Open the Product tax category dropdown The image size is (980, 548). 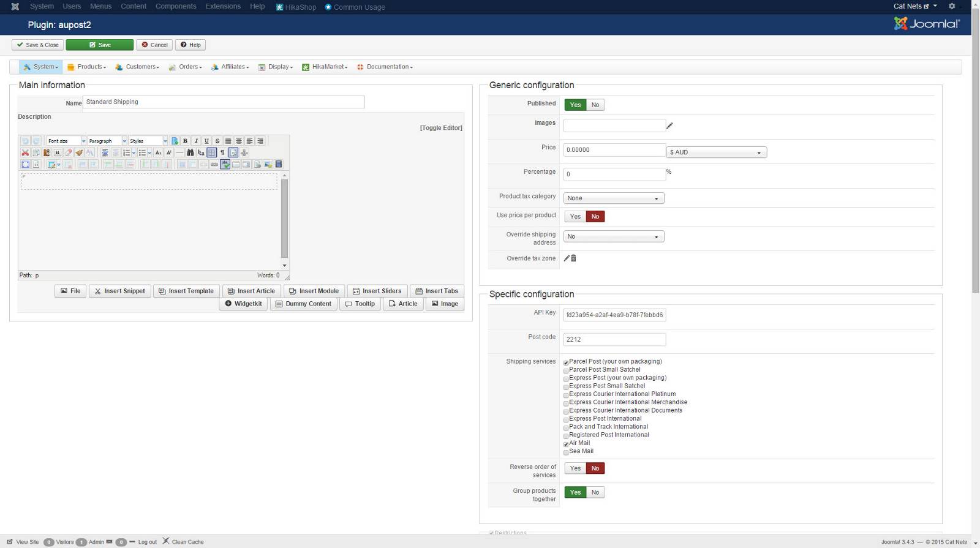coord(614,198)
